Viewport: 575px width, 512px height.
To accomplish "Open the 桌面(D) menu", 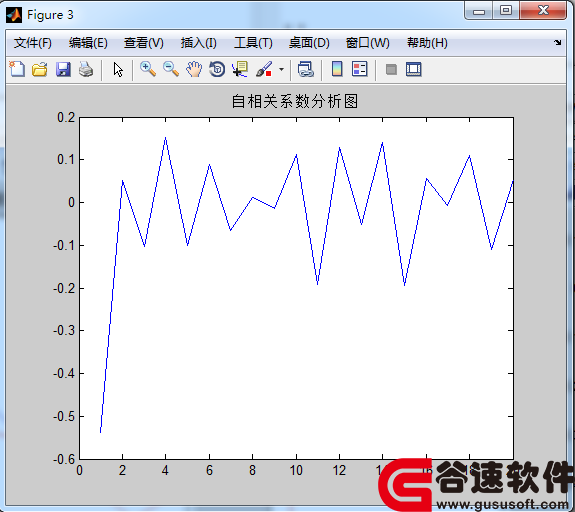I will pos(309,43).
